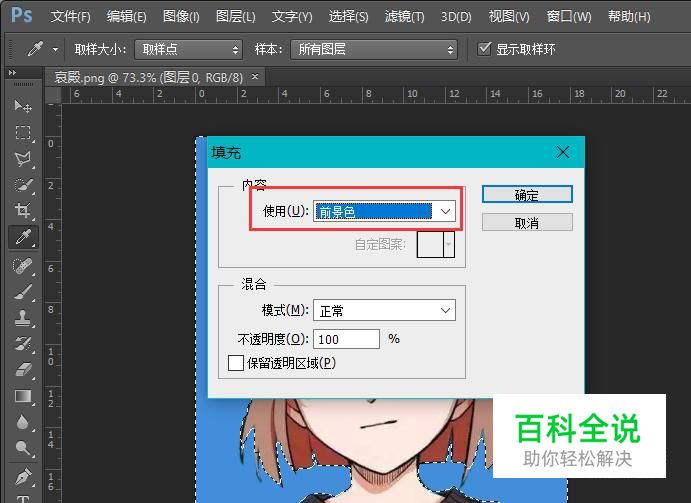This screenshot has width=691, height=503.
Task: Select the Brush tool
Action: pyautogui.click(x=23, y=291)
